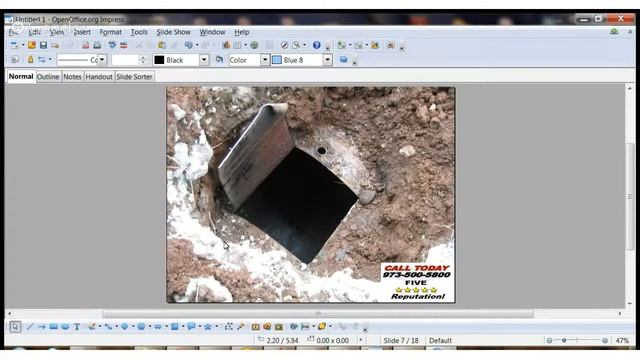Expand the Stars tool dropdown arrow
Screen dimensions: 640x360
point(216,327)
